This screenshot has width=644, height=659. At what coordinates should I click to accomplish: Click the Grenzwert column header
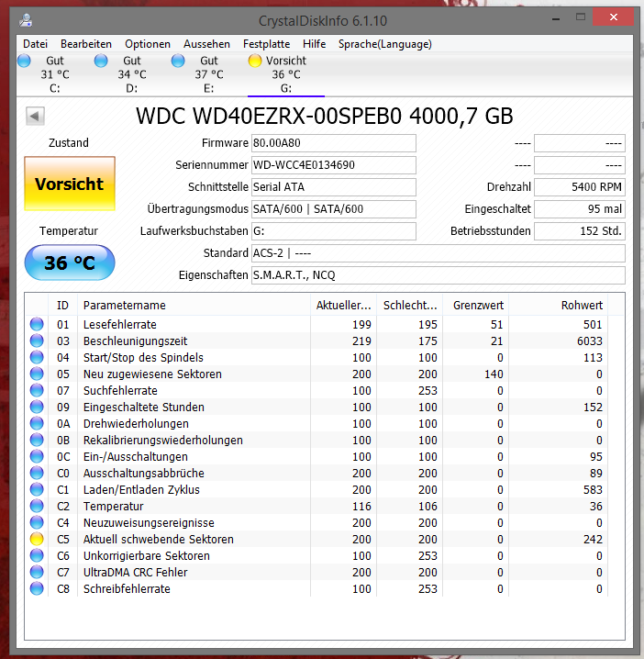pyautogui.click(x=475, y=305)
